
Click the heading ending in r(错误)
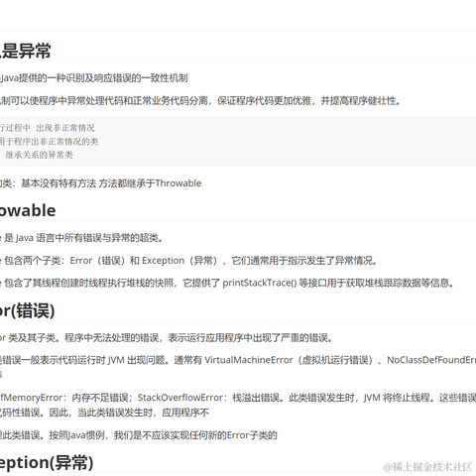(x=28, y=311)
